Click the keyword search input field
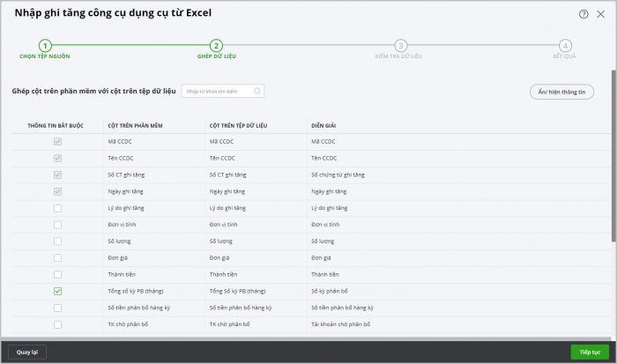Image resolution: width=617 pixels, height=364 pixels. point(216,91)
